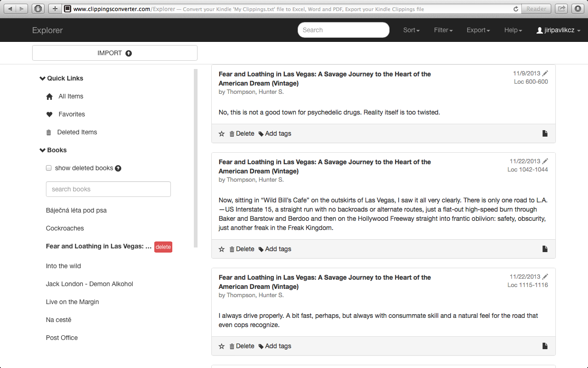Click red delete button for Fear and Loathing book
This screenshot has height=368, width=588.
click(163, 247)
